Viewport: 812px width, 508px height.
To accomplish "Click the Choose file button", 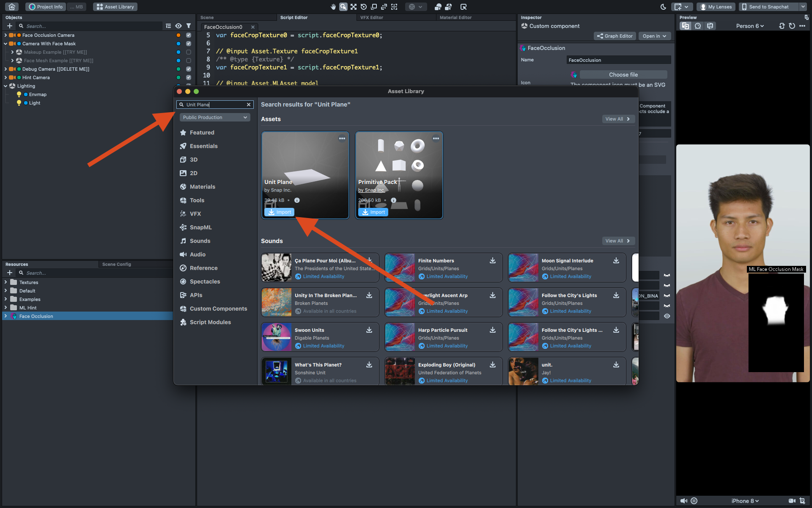I will [x=623, y=75].
